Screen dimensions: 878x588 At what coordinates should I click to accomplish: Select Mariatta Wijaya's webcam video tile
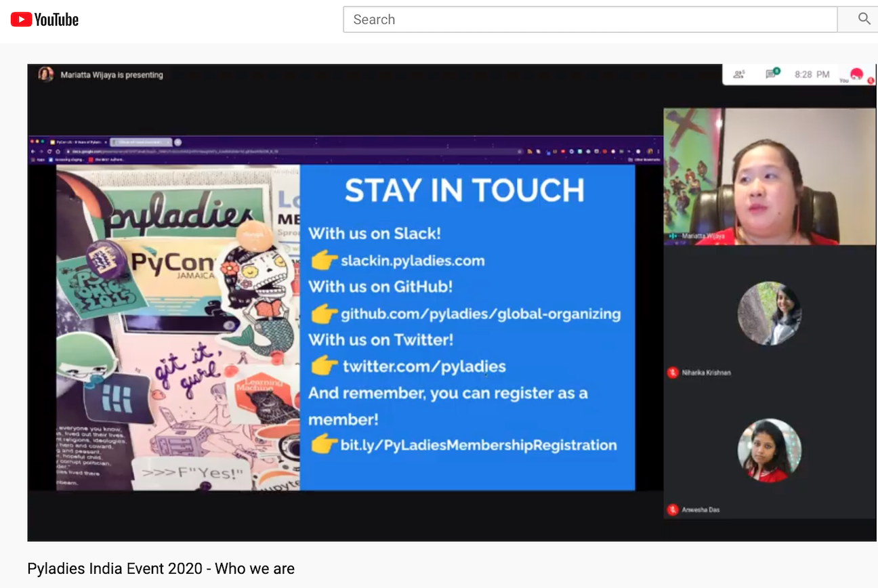[769, 176]
